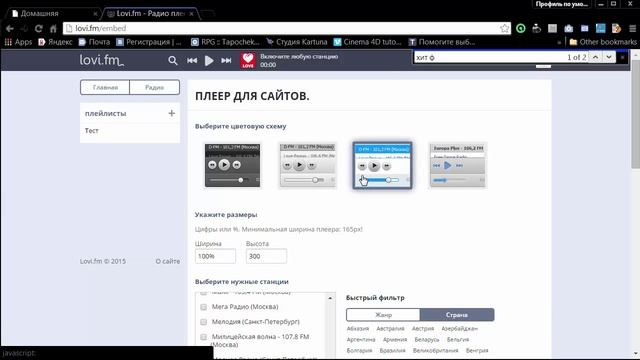Bookmark this page with star icon

click(x=504, y=28)
